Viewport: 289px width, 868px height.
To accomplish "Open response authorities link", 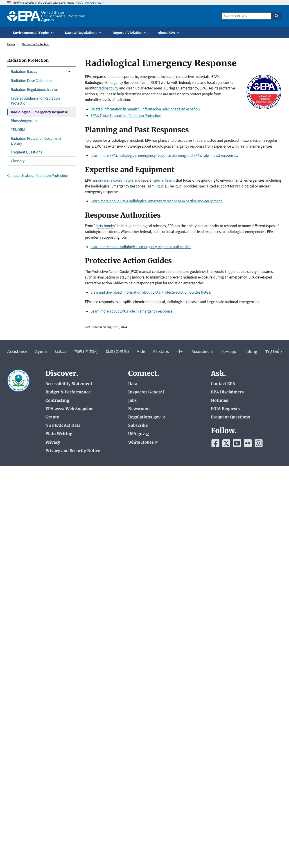I will [141, 247].
